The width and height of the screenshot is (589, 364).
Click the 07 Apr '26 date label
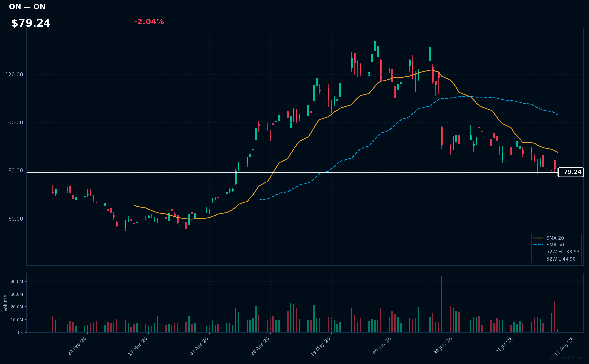point(199,346)
